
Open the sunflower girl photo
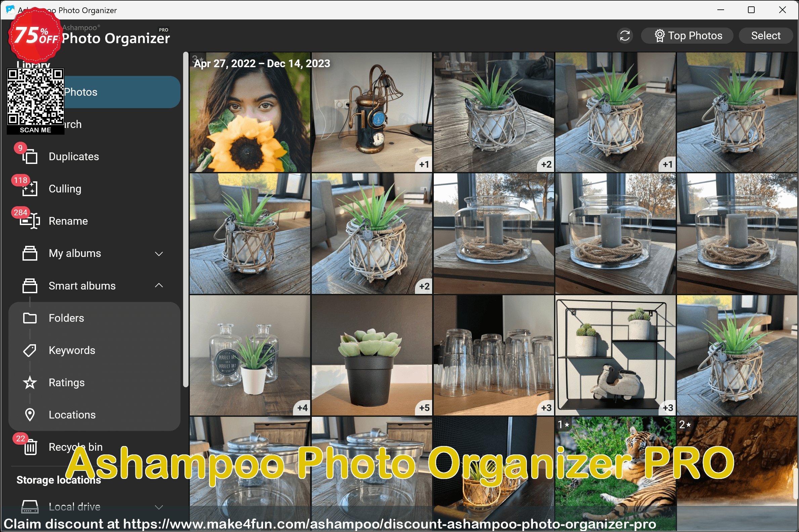pos(250,112)
